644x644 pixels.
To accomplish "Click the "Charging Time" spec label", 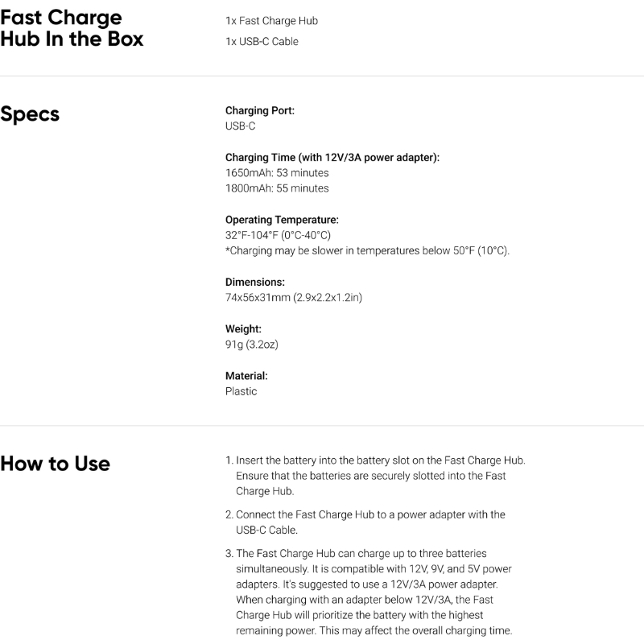I will click(332, 157).
